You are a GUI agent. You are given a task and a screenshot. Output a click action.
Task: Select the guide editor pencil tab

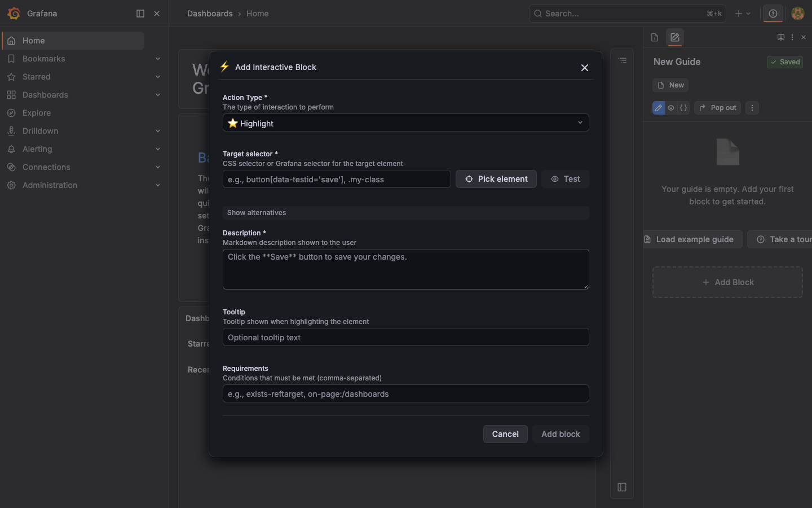[675, 37]
